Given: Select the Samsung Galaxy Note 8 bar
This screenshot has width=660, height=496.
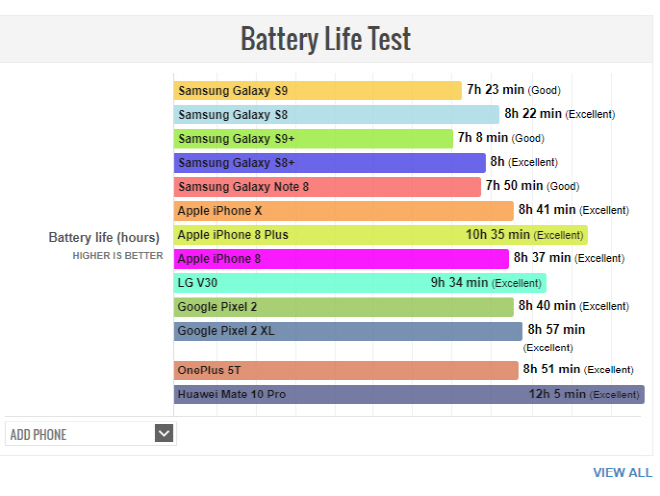Looking at the screenshot, I should (327, 187).
